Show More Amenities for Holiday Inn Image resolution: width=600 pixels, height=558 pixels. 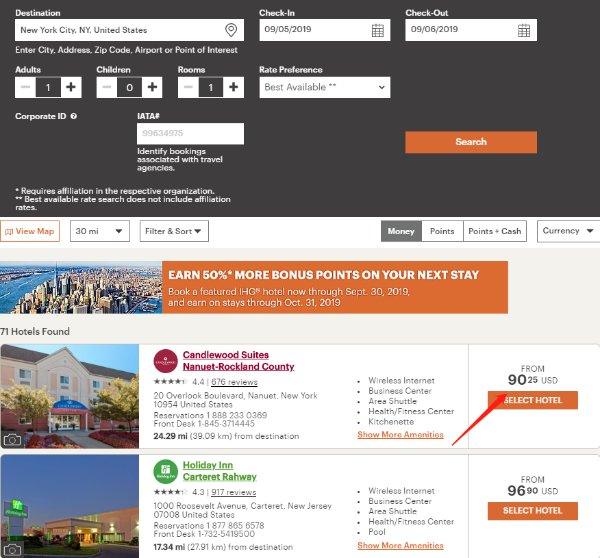400,545
